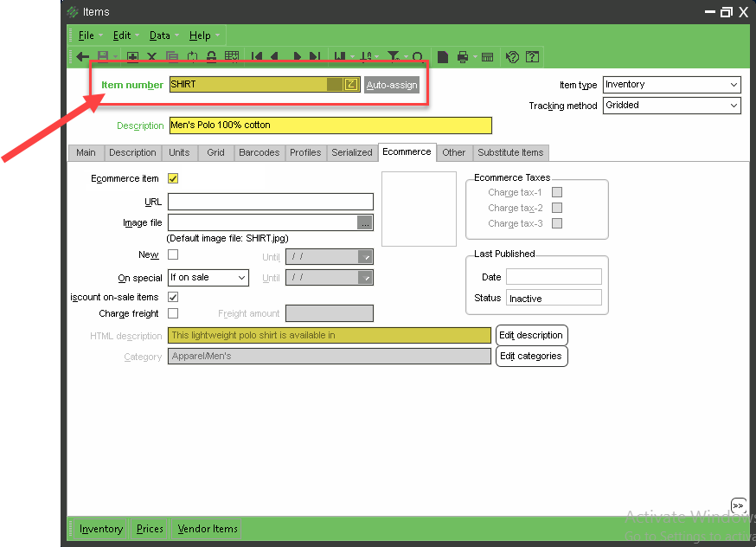Click the Prices button at bottom
The width and height of the screenshot is (756, 547).
click(x=150, y=529)
